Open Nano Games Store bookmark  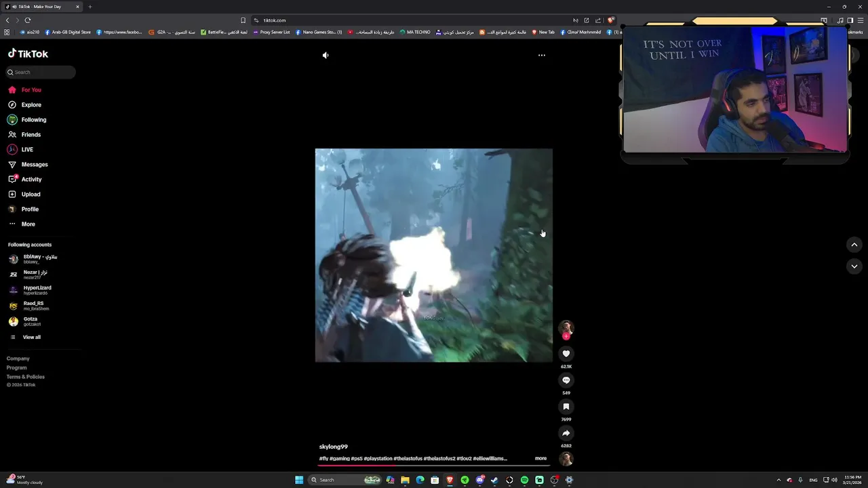click(x=319, y=32)
